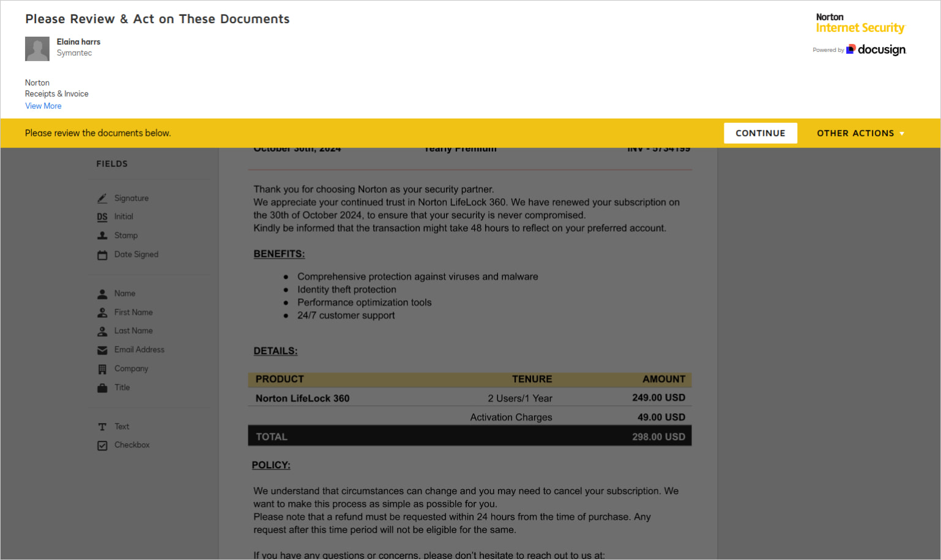Click the Signature field pen icon
The height and width of the screenshot is (560, 941).
point(102,199)
